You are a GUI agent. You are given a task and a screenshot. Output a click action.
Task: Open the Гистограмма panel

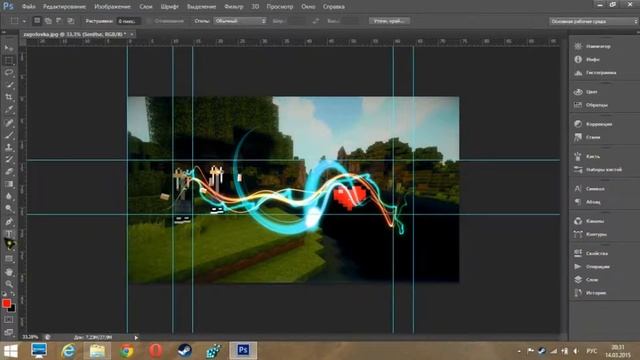pyautogui.click(x=596, y=73)
